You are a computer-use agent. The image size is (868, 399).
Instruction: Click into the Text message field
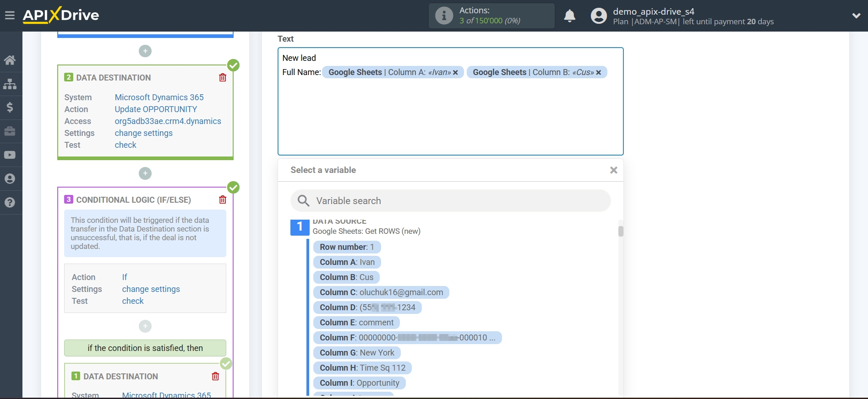coord(451,102)
